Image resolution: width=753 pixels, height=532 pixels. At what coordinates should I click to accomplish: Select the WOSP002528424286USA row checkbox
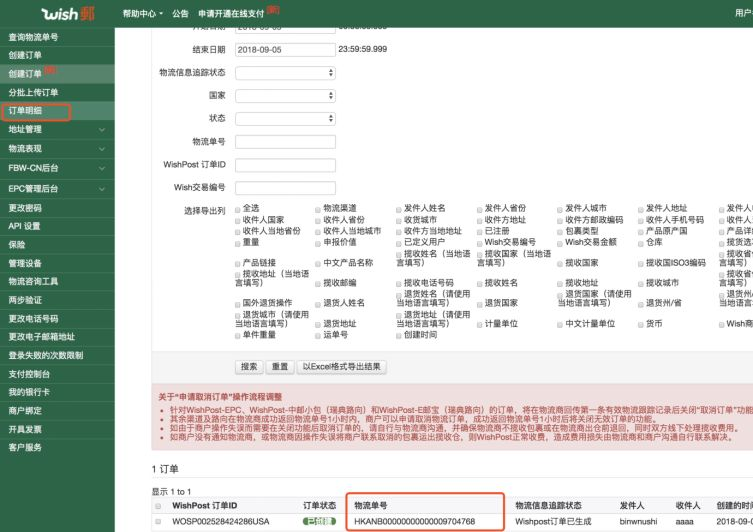click(158, 522)
